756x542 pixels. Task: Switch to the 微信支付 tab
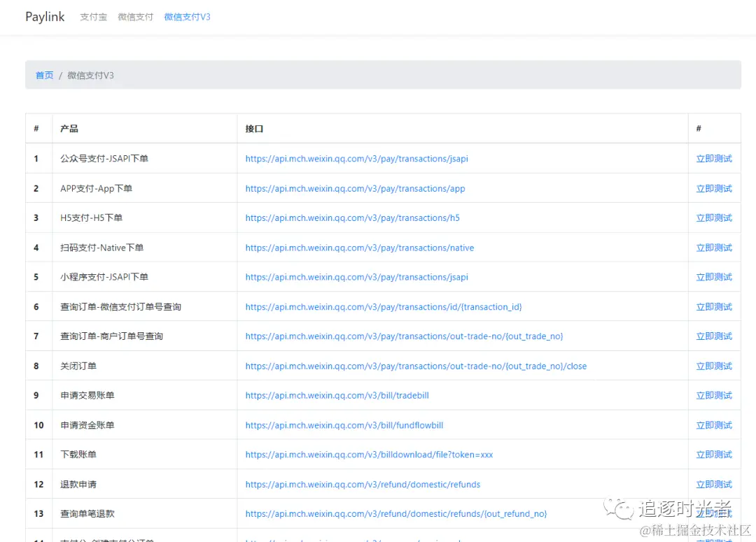pyautogui.click(x=135, y=17)
